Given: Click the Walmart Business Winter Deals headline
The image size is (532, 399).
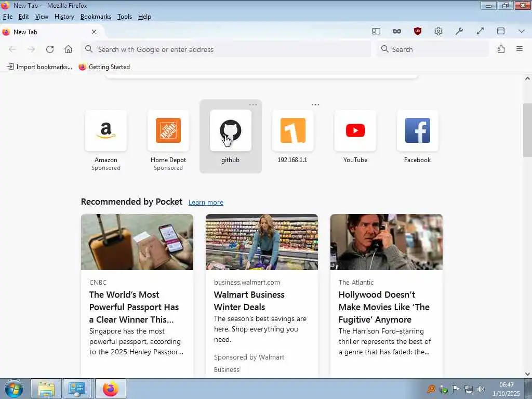Looking at the screenshot, I should (x=249, y=301).
